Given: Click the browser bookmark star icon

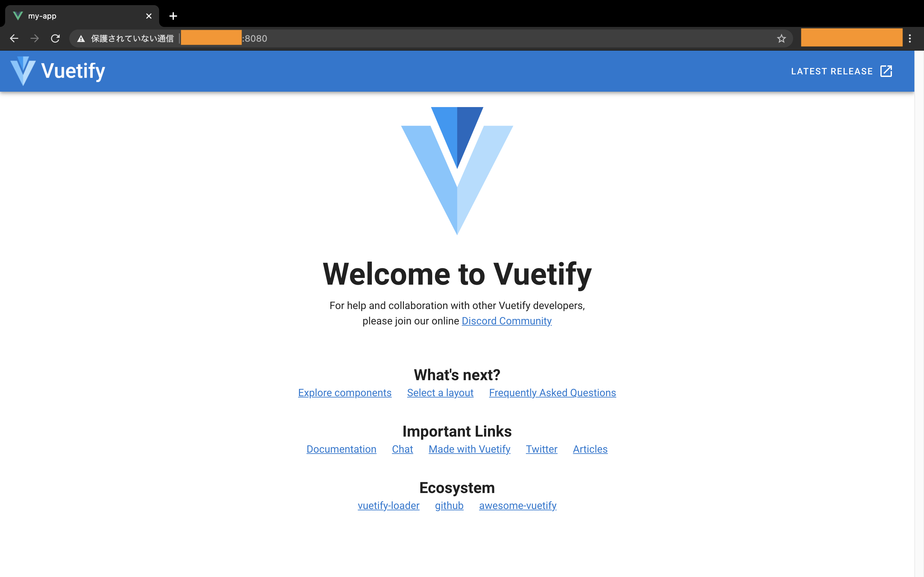Looking at the screenshot, I should coord(781,38).
